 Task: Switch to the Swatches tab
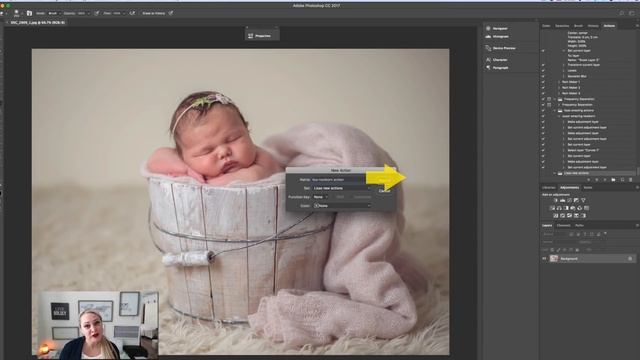(562, 26)
